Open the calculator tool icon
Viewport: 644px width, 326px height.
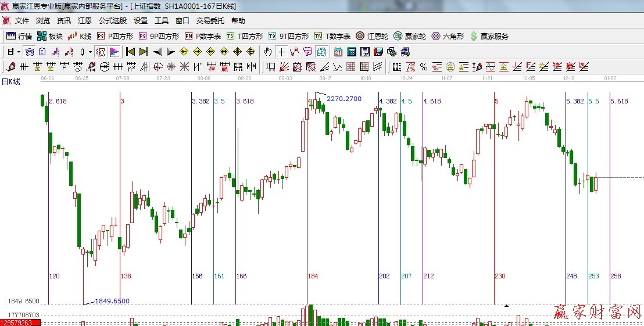pyautogui.click(x=351, y=52)
